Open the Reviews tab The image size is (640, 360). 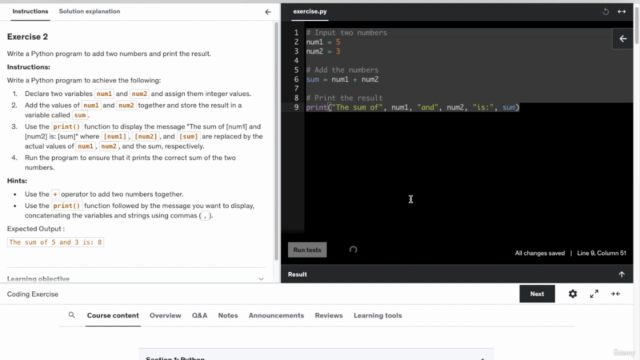(329, 316)
